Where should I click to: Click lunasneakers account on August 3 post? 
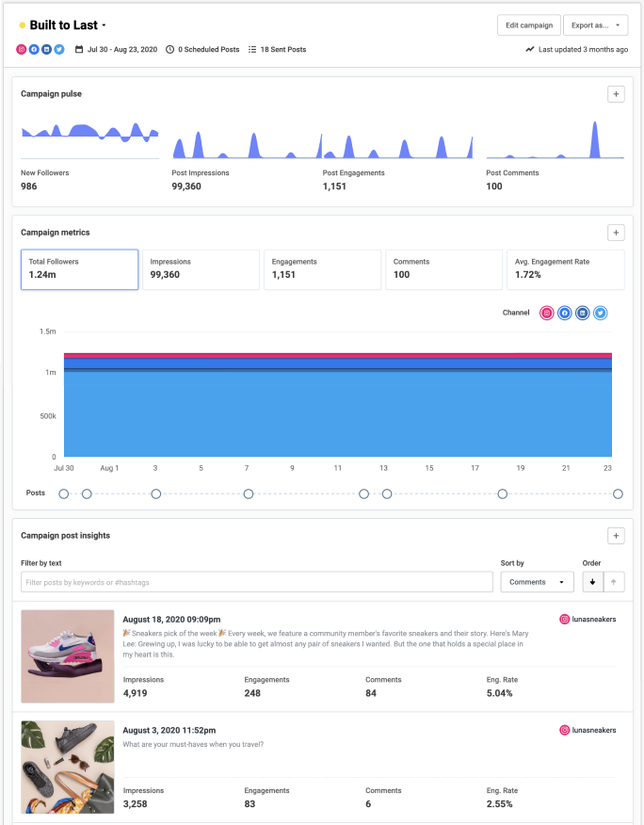(594, 730)
